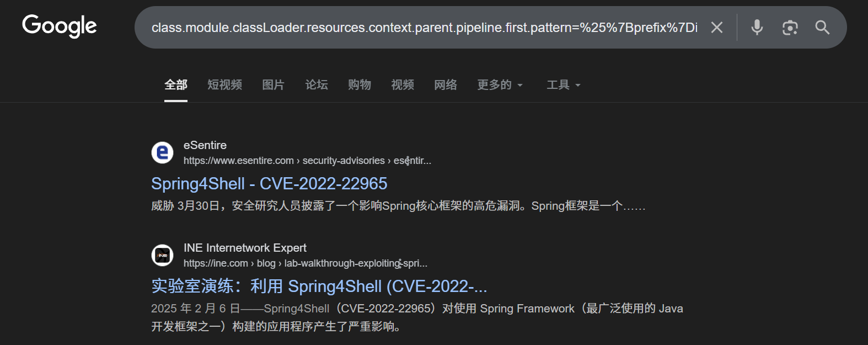Open image search with the camera lens icon

[790, 28]
